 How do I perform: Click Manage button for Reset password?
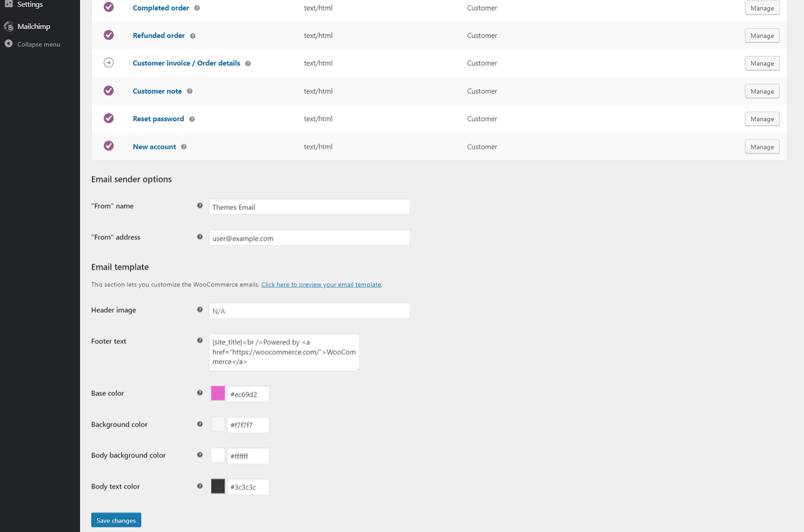coord(762,119)
